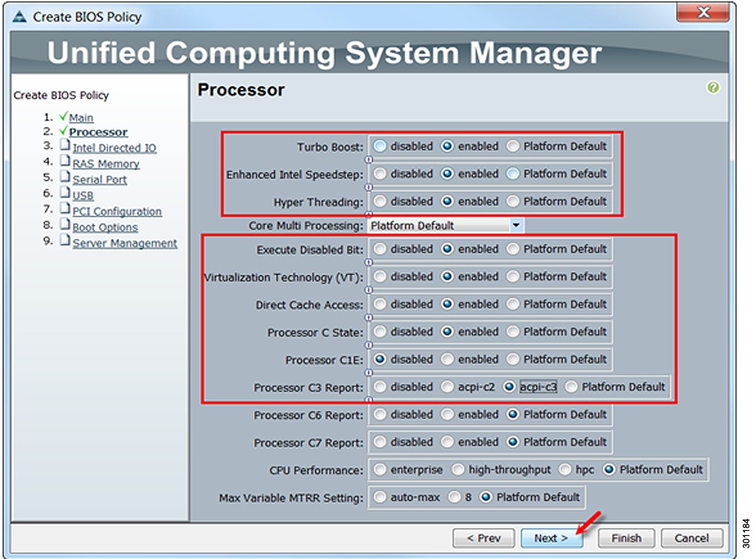
Task: Set CPU Performance to high-throughput
Action: click(x=458, y=469)
